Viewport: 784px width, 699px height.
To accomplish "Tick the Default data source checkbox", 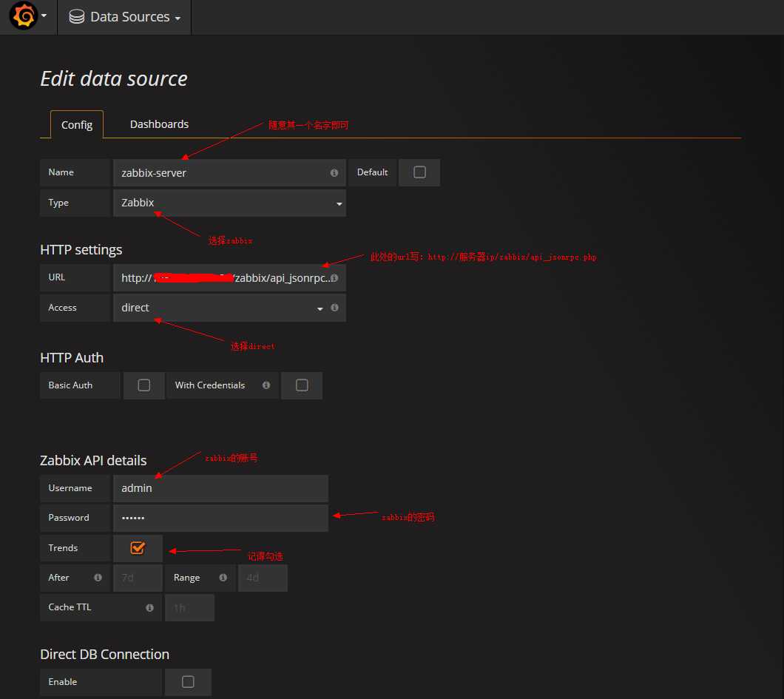I will (x=419, y=172).
